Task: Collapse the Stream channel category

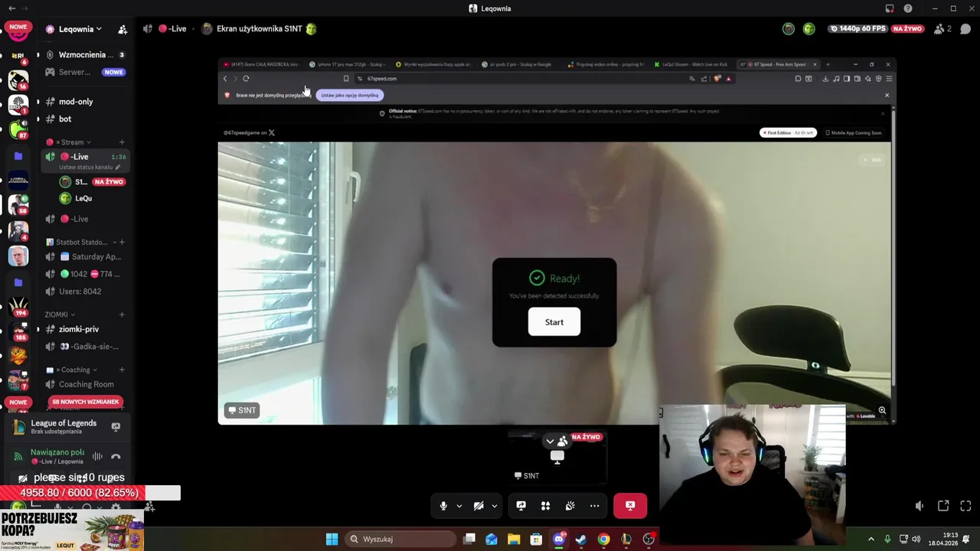Action: coord(69,142)
